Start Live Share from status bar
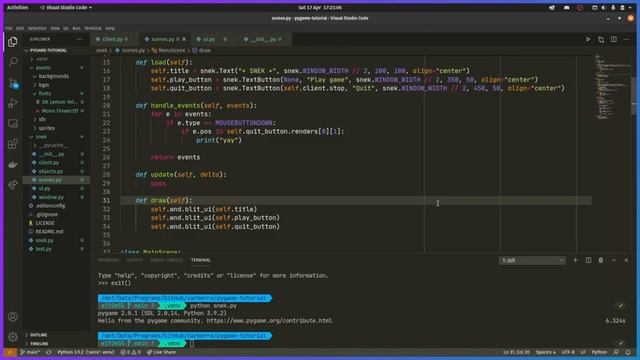This screenshot has width=640, height=360. tap(161, 352)
